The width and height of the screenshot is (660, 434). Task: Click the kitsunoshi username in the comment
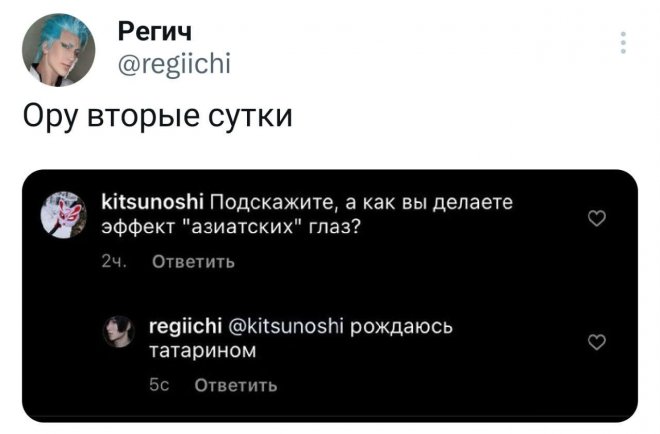coord(153,202)
